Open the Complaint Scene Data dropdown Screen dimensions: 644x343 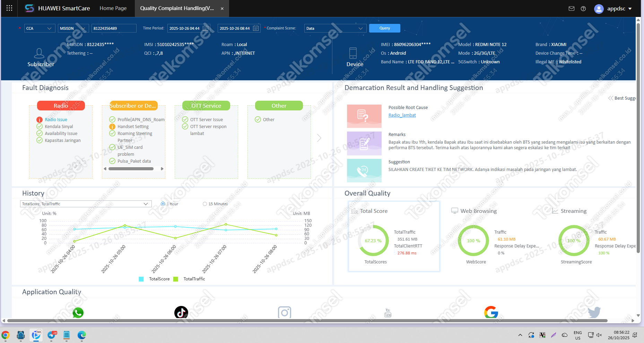(335, 28)
